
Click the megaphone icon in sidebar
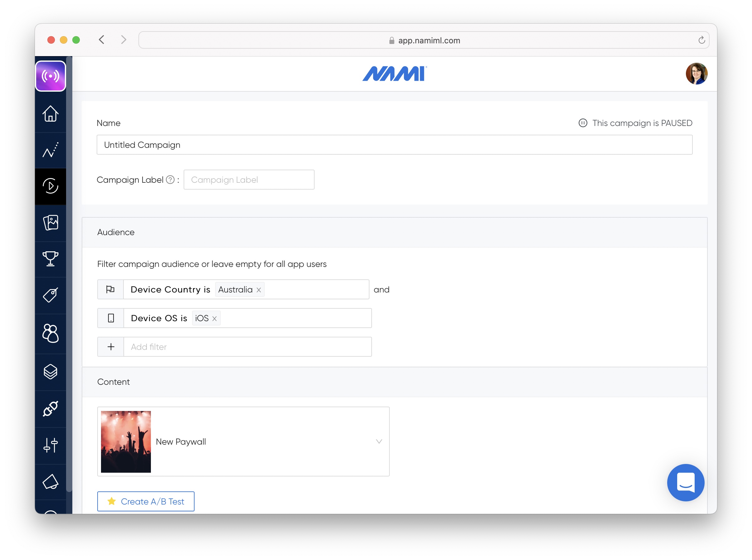pos(51,482)
